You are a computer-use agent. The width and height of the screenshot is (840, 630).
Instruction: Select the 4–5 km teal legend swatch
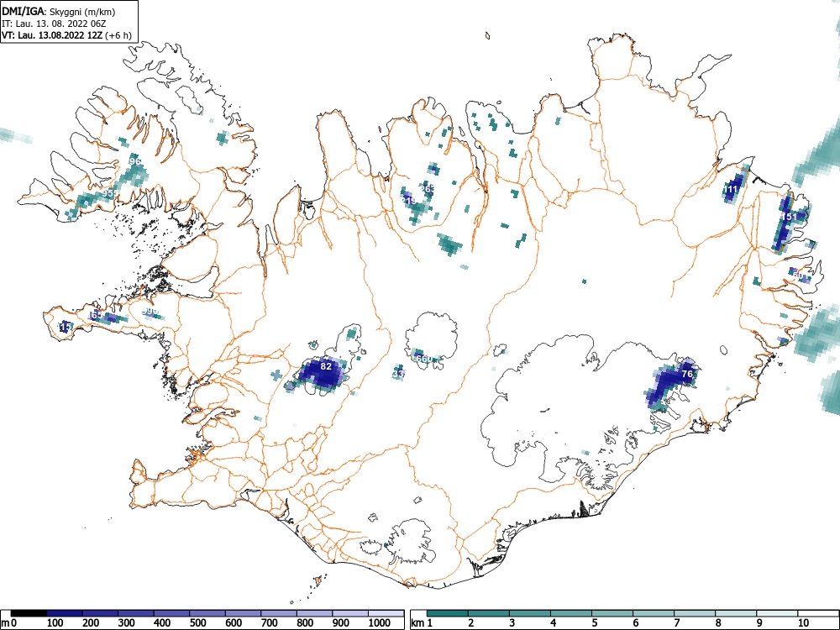pos(571,613)
